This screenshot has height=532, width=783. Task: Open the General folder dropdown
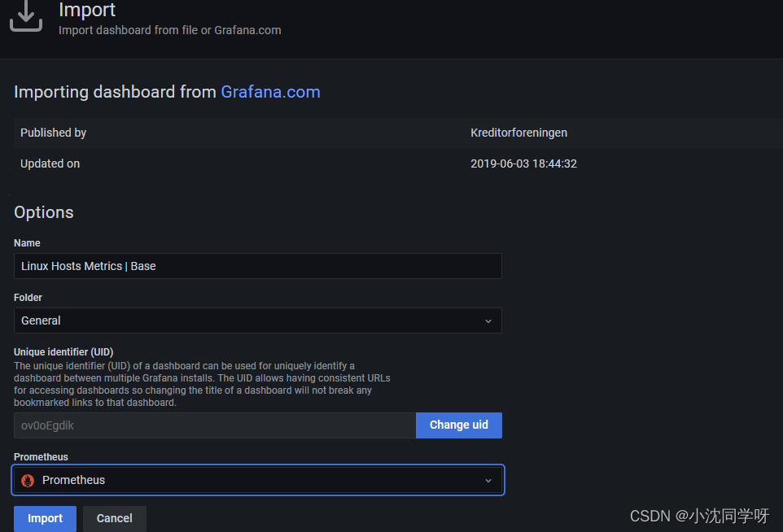point(258,321)
